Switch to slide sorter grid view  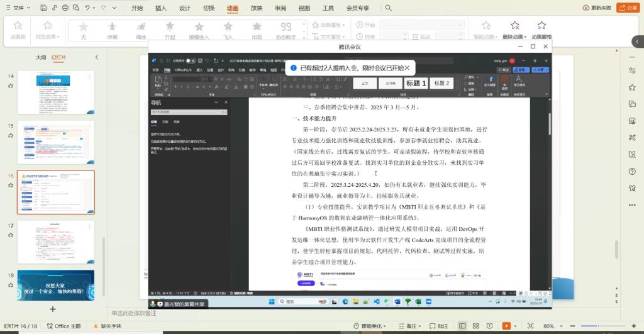(x=476, y=326)
